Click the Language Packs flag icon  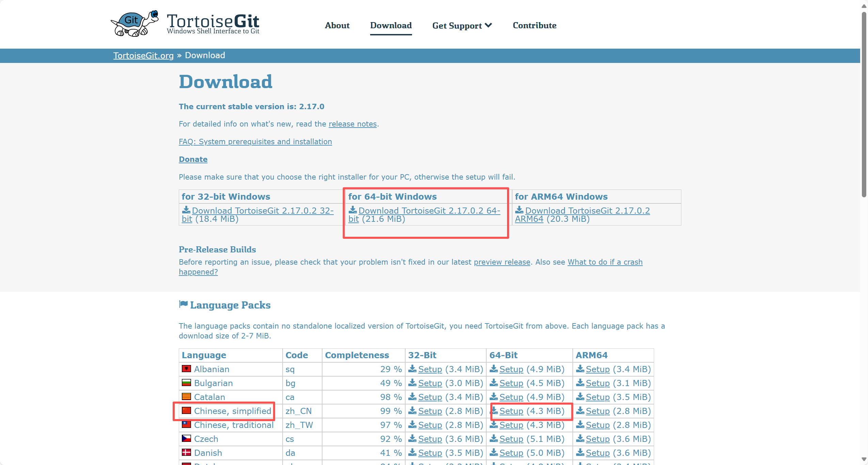click(183, 304)
